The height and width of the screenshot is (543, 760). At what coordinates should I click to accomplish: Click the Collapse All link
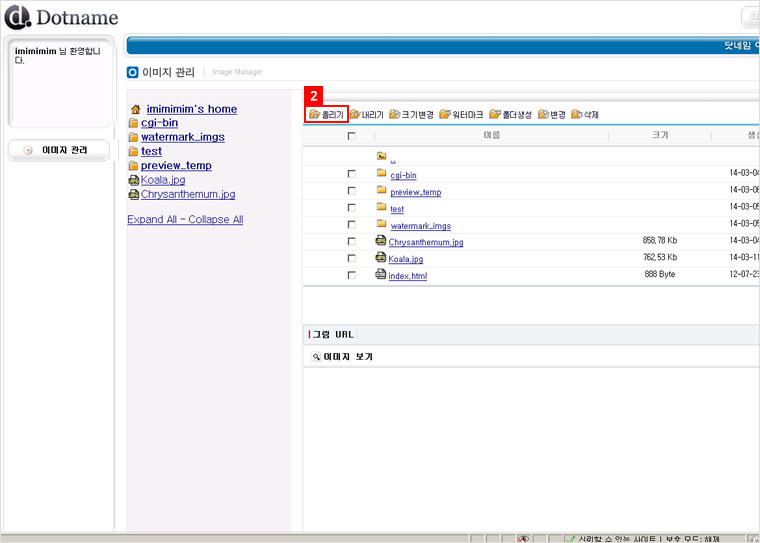click(216, 220)
